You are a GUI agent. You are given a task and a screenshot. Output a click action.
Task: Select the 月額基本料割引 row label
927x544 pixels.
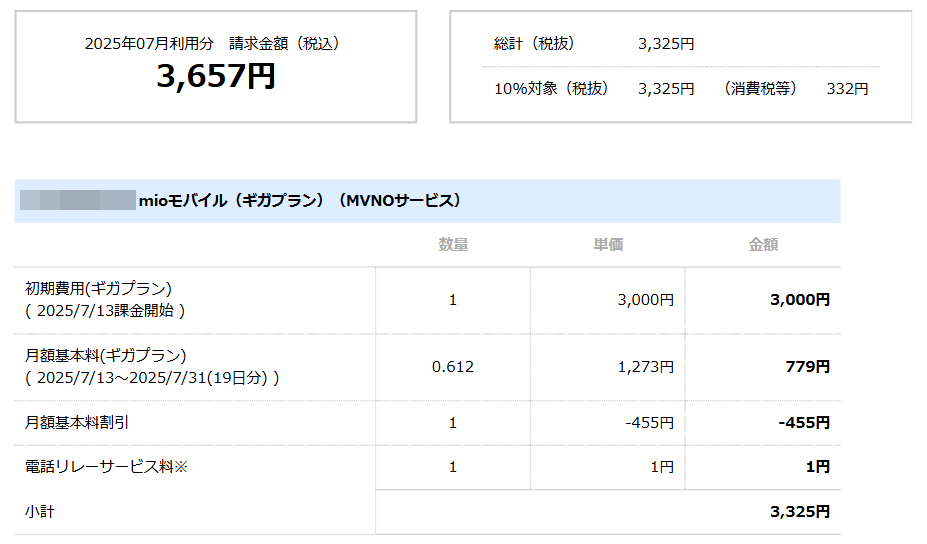click(77, 423)
